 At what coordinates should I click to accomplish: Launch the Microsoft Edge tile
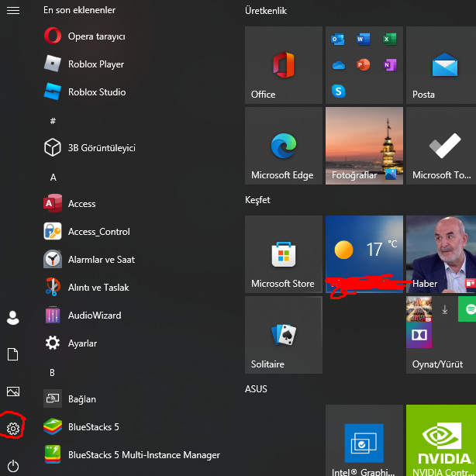pos(284,146)
